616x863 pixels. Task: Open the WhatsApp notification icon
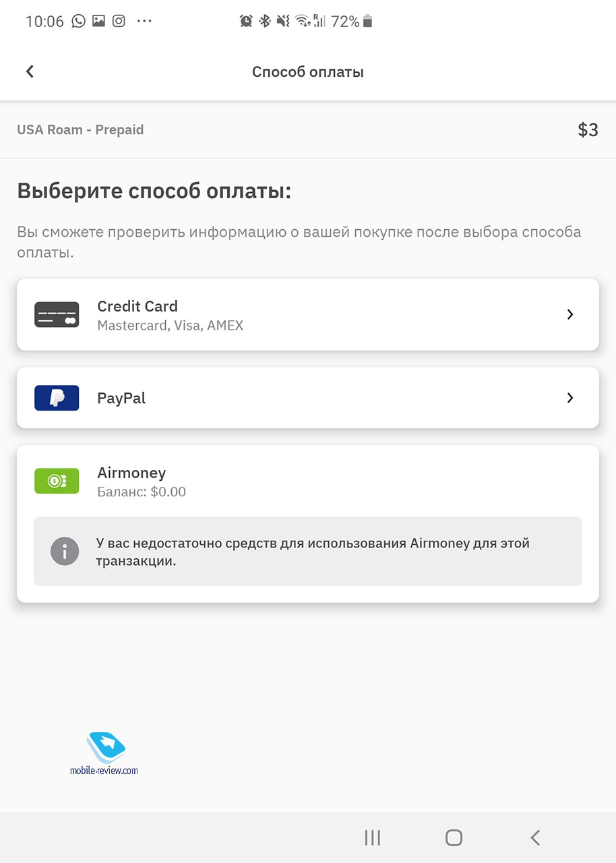coord(79,21)
